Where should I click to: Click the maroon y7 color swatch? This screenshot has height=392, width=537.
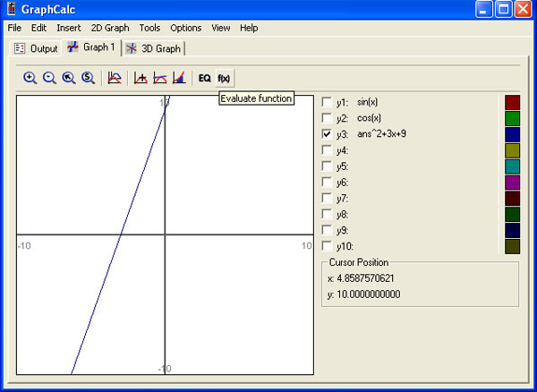pos(512,198)
